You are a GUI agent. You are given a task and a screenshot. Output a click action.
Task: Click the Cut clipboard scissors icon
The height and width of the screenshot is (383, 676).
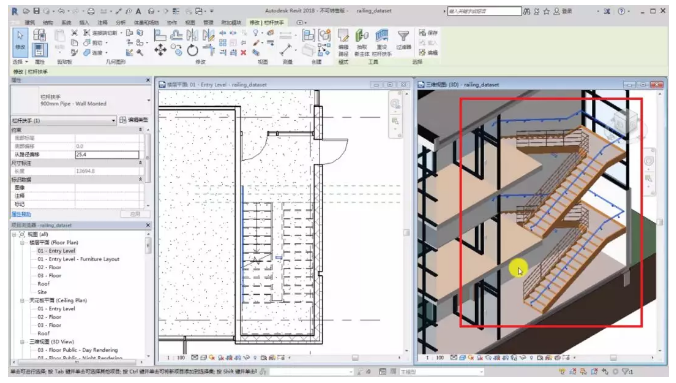click(75, 33)
